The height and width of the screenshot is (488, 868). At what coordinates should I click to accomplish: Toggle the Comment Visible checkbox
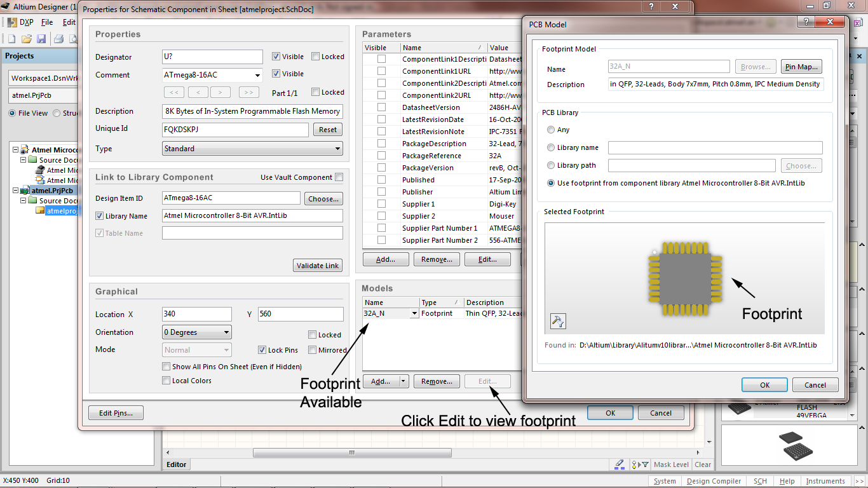click(276, 74)
